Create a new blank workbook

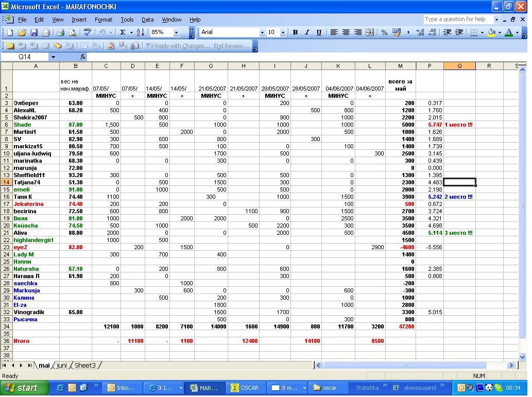click(x=10, y=32)
